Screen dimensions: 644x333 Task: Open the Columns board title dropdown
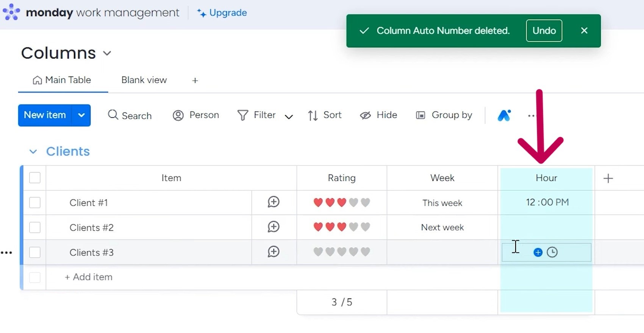[x=107, y=53]
